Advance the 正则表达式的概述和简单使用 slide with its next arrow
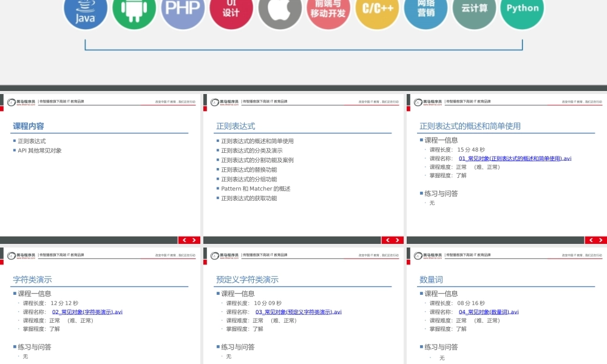This screenshot has width=607, height=364. (600, 240)
